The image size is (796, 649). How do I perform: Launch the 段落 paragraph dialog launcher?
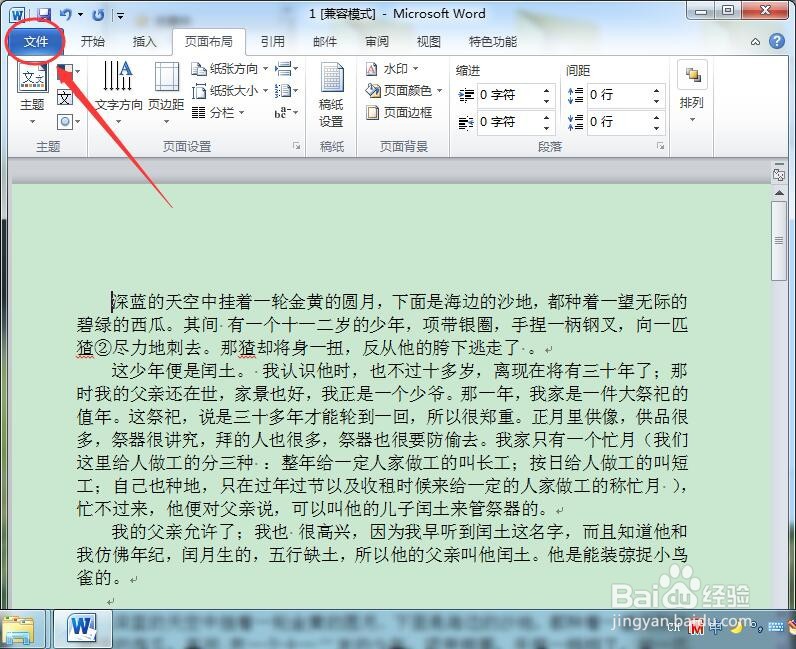tap(660, 146)
